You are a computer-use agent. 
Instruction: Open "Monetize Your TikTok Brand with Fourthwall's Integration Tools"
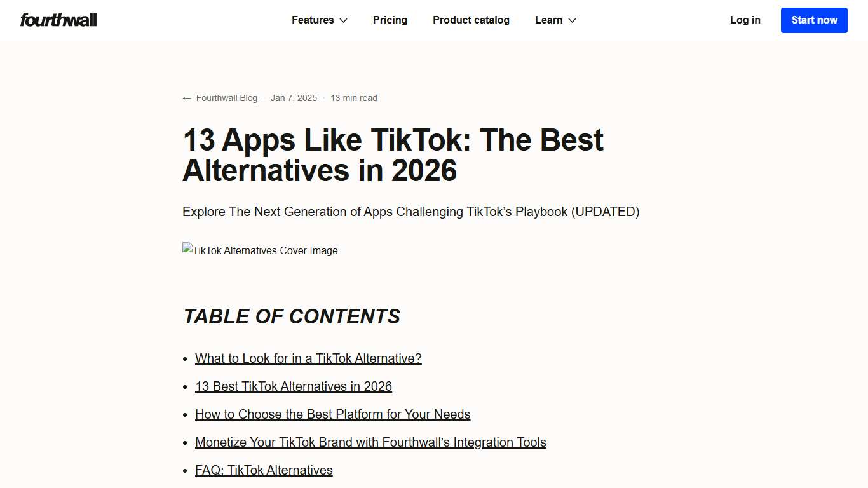click(370, 442)
